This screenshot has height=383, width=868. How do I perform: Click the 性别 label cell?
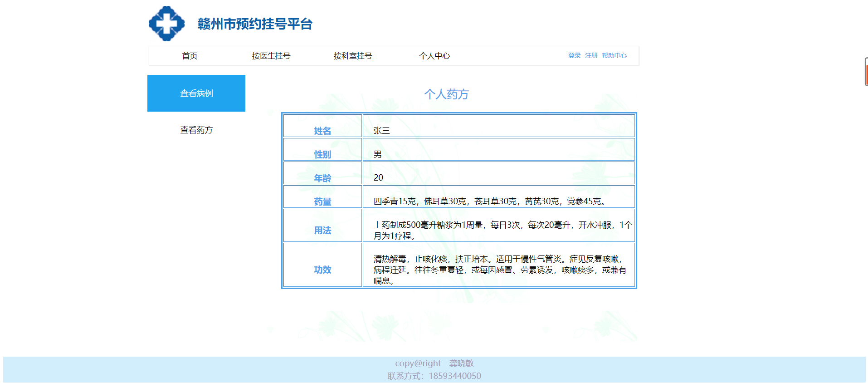click(322, 149)
